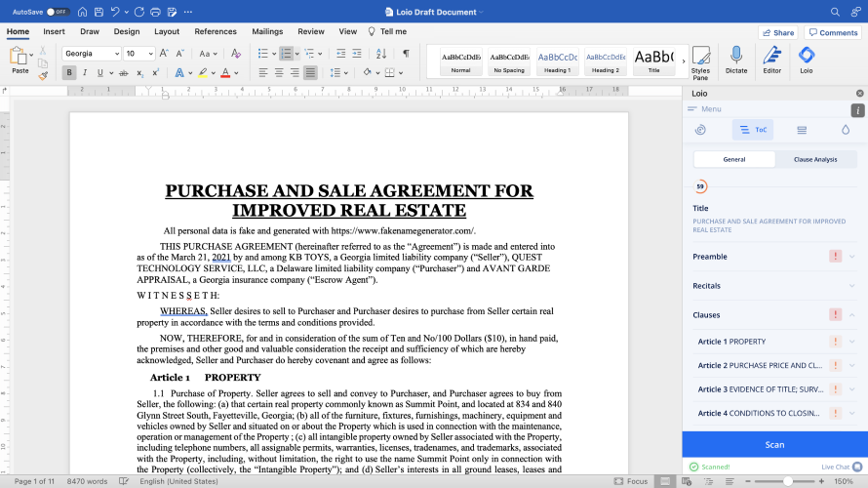Screen dimensions: 868x488
Task: Adjust the zoom slider in status bar
Action: (786, 481)
